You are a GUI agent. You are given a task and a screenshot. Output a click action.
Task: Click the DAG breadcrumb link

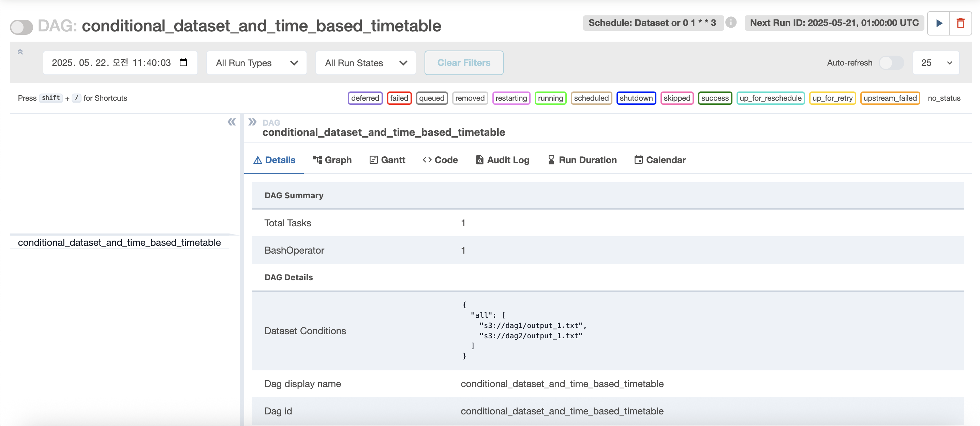[x=271, y=123]
